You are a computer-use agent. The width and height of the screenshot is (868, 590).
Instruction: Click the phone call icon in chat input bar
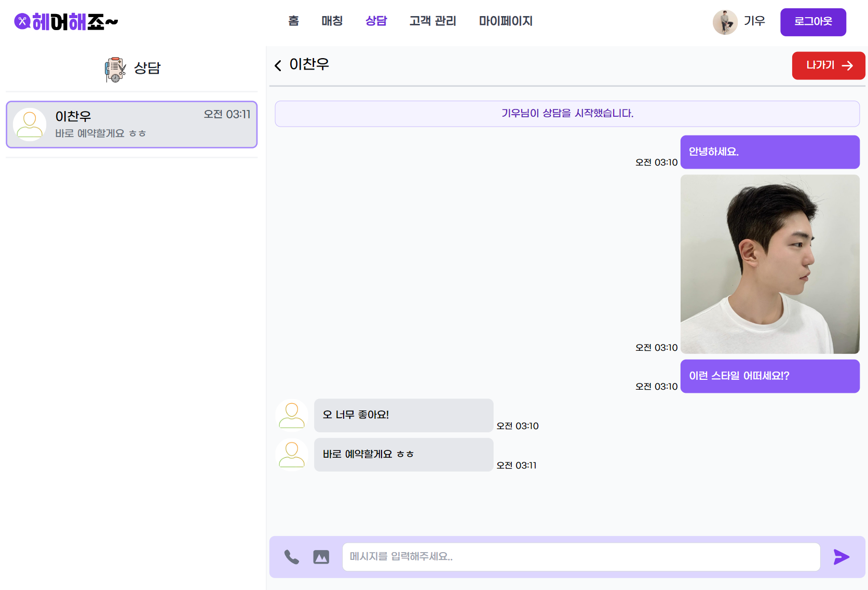coord(291,557)
